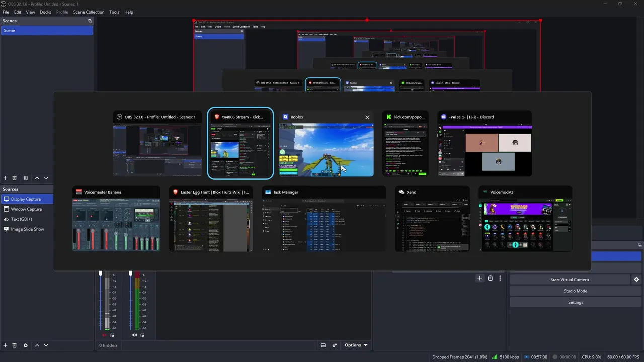Viewport: 644px width, 362px height.
Task: Open the Profile menu
Action: (62, 12)
